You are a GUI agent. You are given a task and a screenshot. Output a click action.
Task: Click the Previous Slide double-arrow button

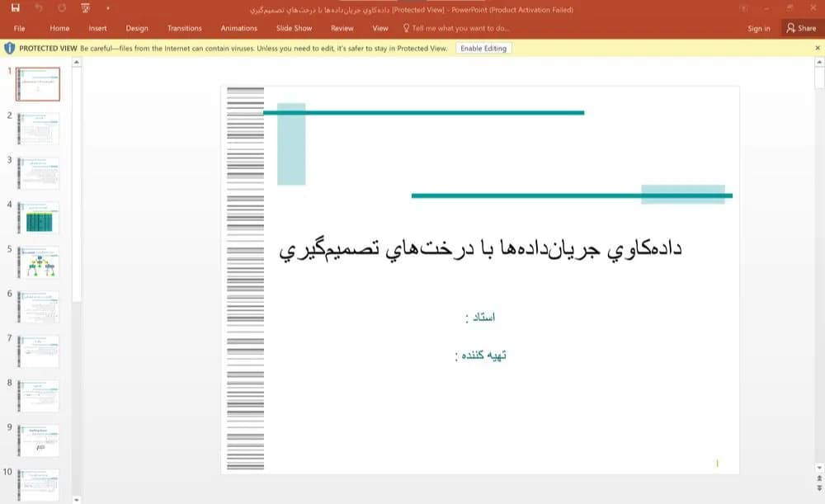[x=819, y=478]
